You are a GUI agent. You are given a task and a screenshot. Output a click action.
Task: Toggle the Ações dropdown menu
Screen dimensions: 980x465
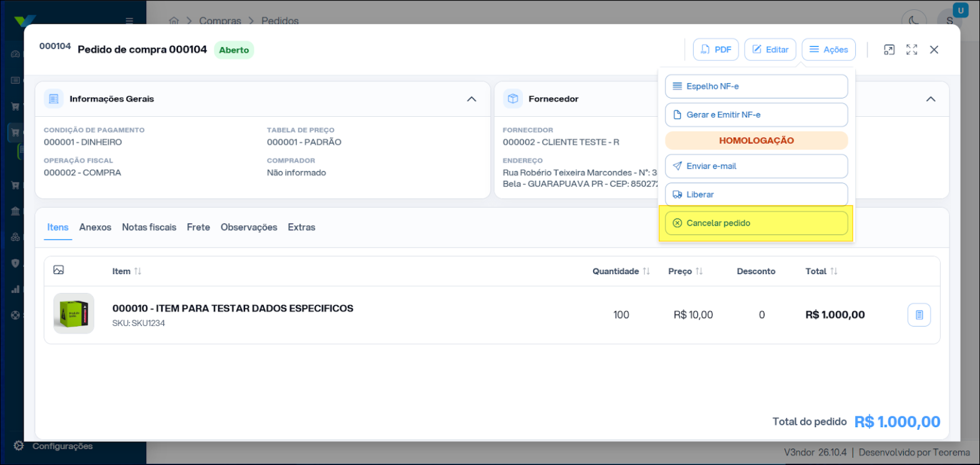pos(829,50)
